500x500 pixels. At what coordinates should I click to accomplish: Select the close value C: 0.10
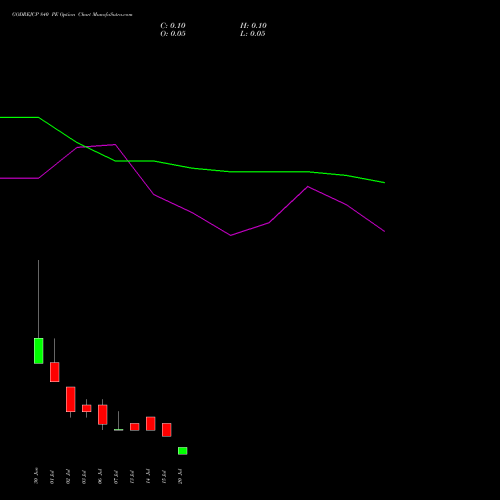[x=173, y=26]
